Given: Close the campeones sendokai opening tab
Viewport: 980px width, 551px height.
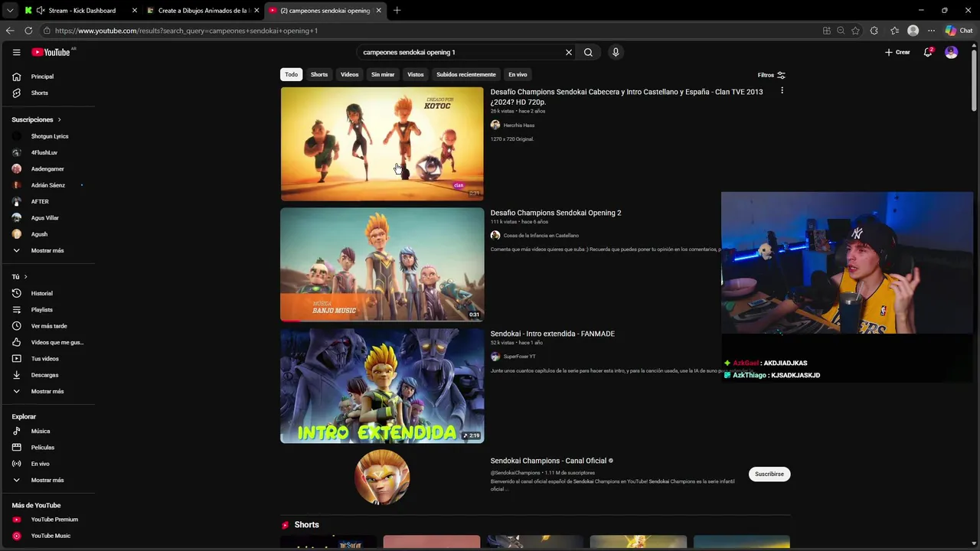Looking at the screenshot, I should (377, 11).
